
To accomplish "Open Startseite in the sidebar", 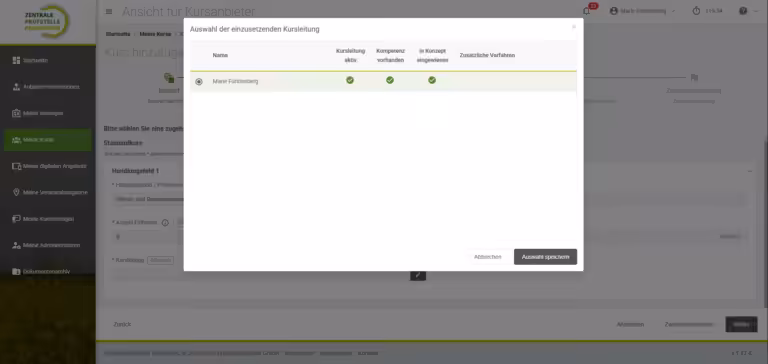I will pos(48,60).
